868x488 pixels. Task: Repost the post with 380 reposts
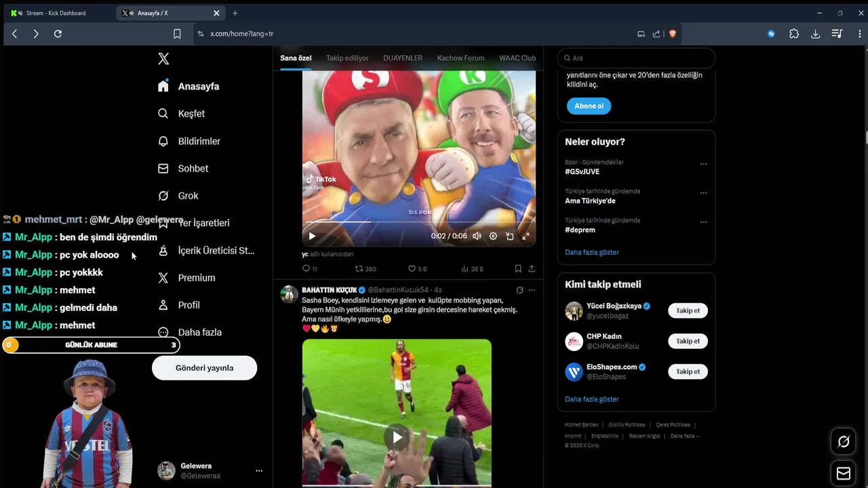[x=366, y=269]
